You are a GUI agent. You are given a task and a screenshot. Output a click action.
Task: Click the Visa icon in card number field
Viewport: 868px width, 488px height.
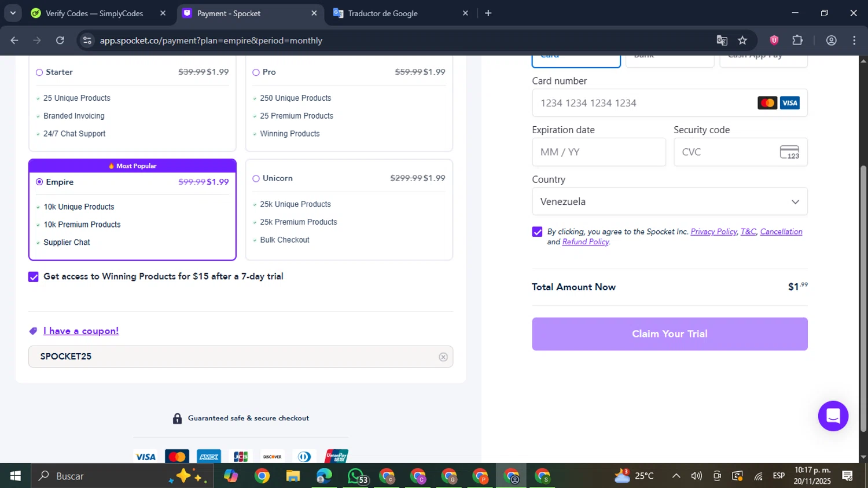click(789, 103)
